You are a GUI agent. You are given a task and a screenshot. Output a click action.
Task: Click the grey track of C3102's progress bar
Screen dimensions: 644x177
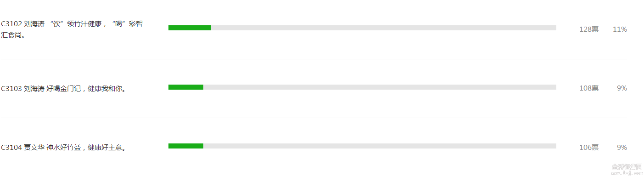coord(384,28)
